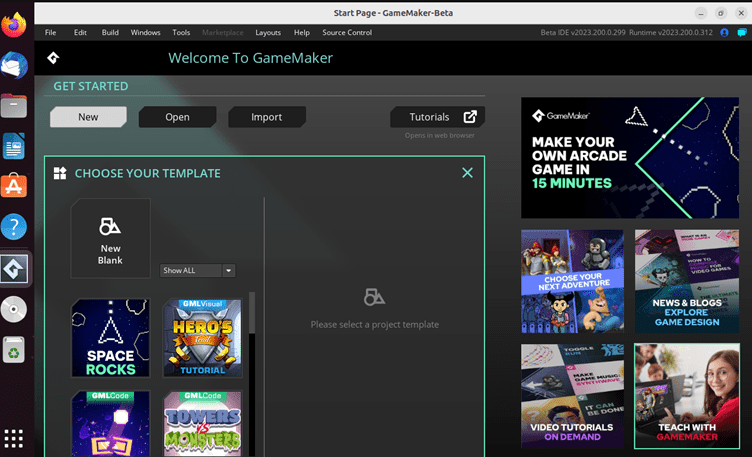
Task: Select the New Blank project template
Action: pyautogui.click(x=110, y=238)
